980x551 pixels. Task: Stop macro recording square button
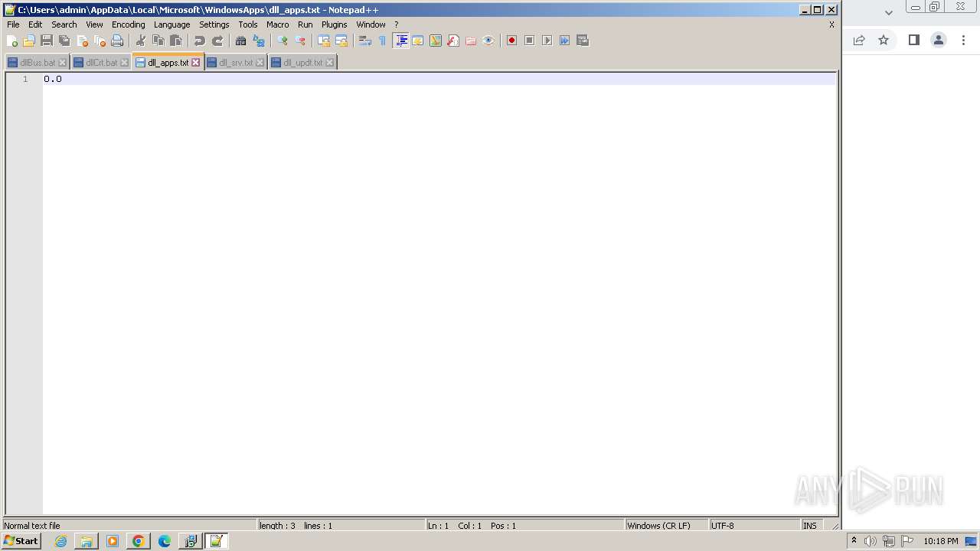pyautogui.click(x=529, y=41)
